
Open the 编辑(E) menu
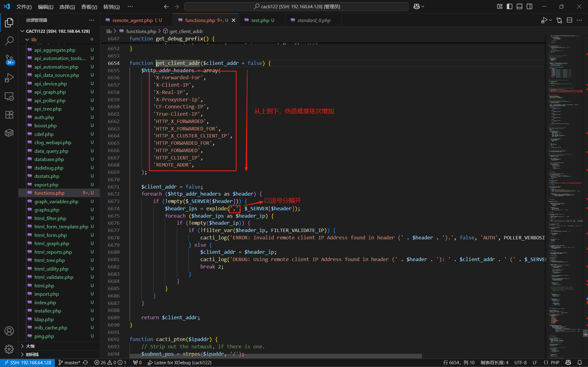click(46, 7)
